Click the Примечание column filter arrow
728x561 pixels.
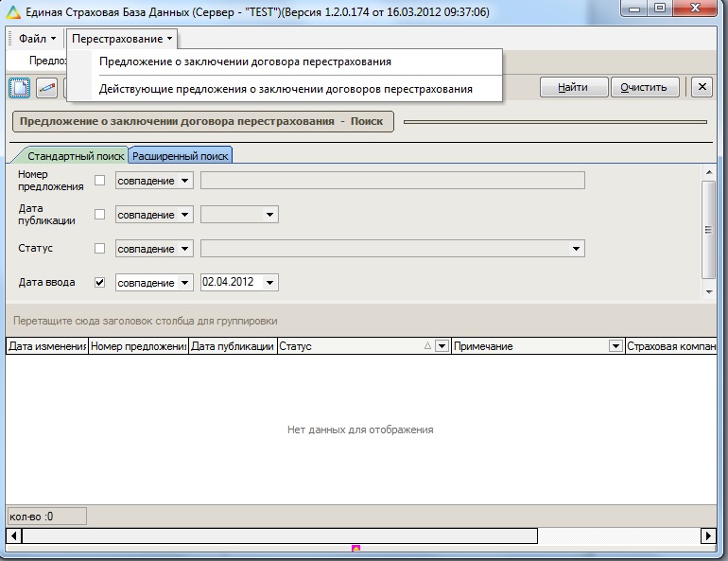pos(615,346)
